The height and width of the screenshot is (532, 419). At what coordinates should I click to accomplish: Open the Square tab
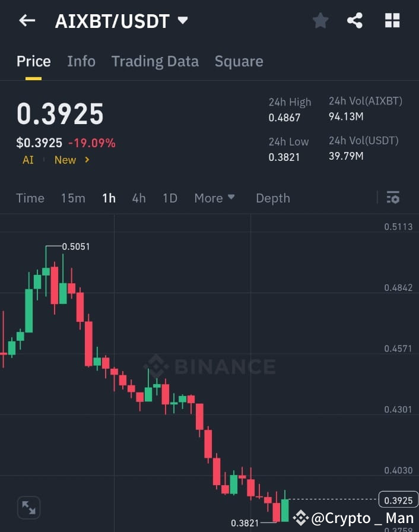point(239,61)
